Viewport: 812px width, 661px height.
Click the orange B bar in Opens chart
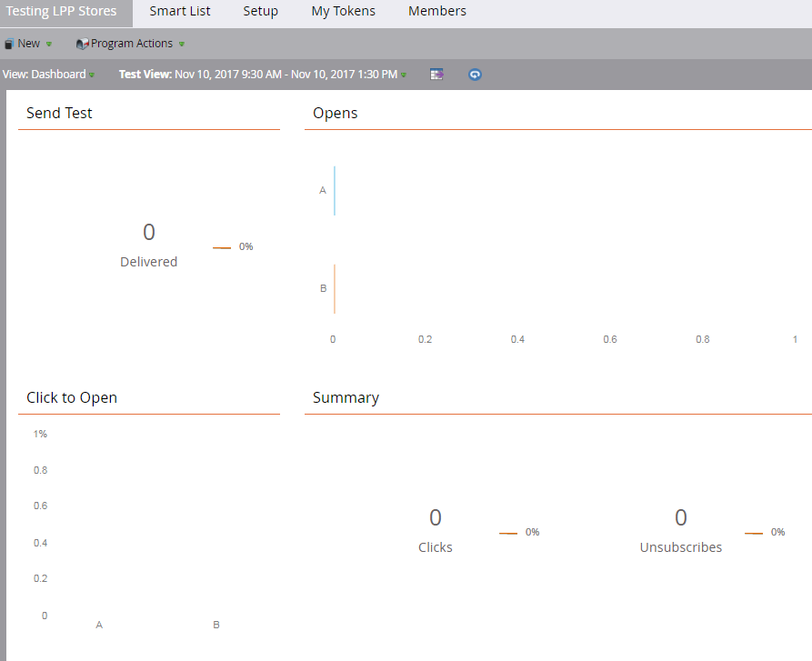[335, 288]
